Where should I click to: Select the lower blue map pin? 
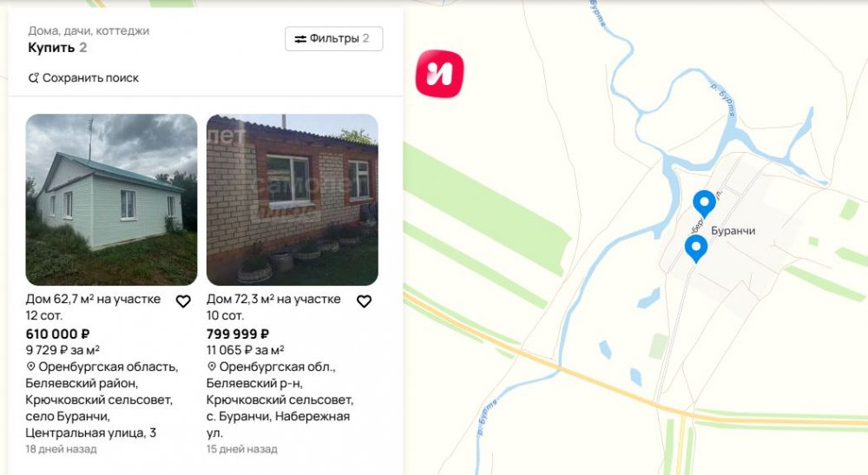pyautogui.click(x=696, y=248)
